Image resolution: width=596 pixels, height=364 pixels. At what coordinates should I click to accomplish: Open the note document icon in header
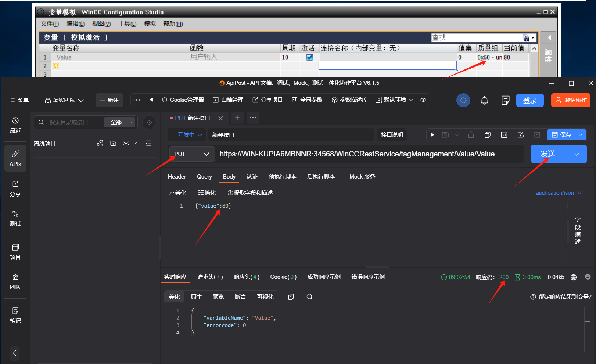[x=505, y=100]
